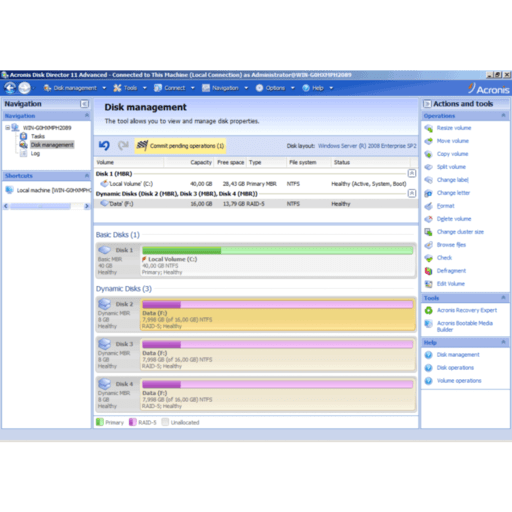This screenshot has width=512, height=512.
Task: Click the Disk management help icon
Action: point(428,355)
